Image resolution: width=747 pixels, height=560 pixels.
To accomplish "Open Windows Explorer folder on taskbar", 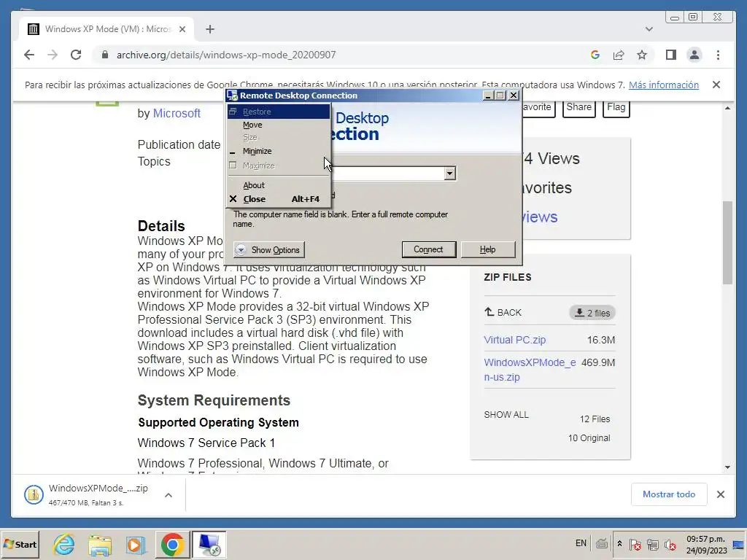I will (99, 544).
